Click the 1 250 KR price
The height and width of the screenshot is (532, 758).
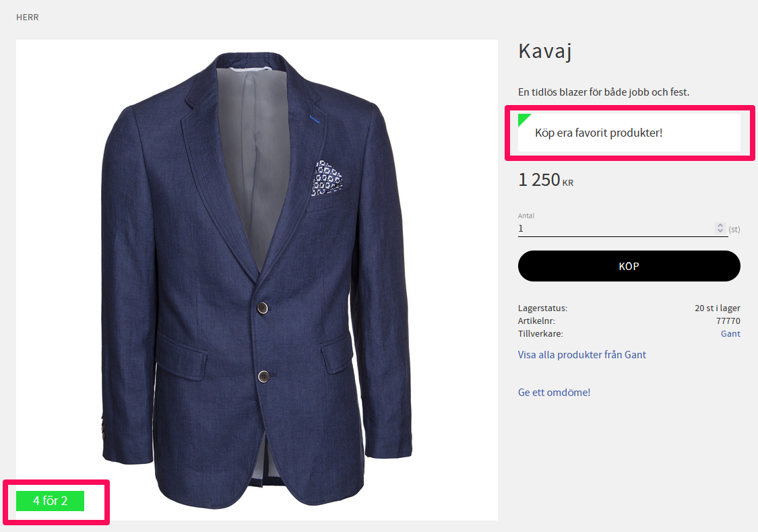(546, 180)
